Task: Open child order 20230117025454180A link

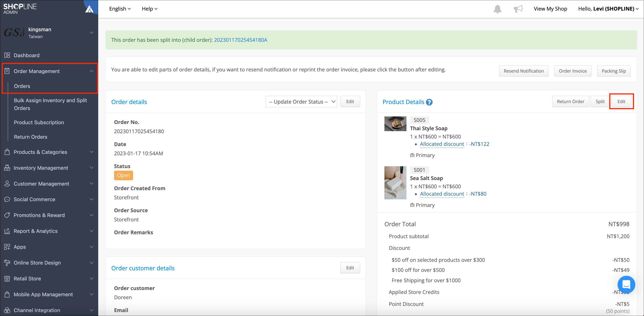Action: (241, 40)
